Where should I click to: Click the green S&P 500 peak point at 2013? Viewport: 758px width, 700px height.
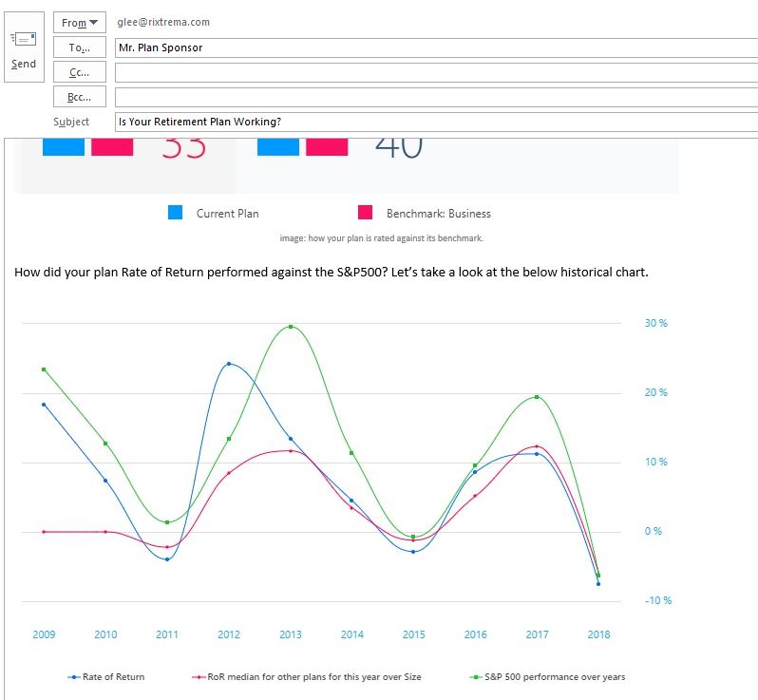pyautogui.click(x=291, y=327)
